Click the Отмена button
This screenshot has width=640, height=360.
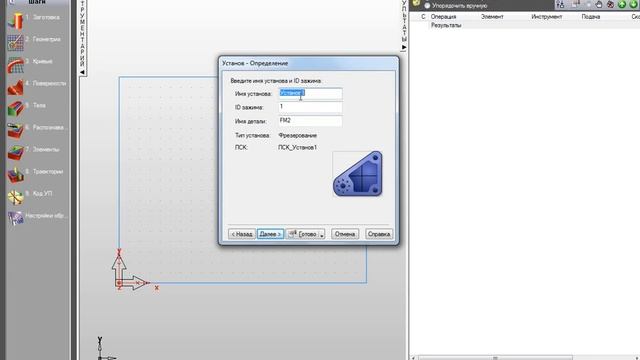(x=345, y=234)
